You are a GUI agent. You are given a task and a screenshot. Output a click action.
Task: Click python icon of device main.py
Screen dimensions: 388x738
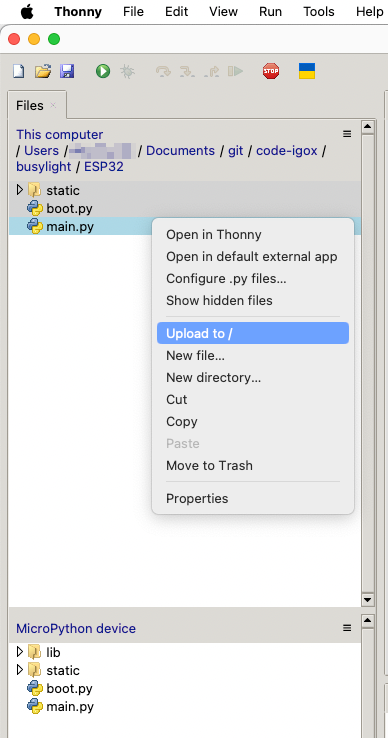[35, 706]
